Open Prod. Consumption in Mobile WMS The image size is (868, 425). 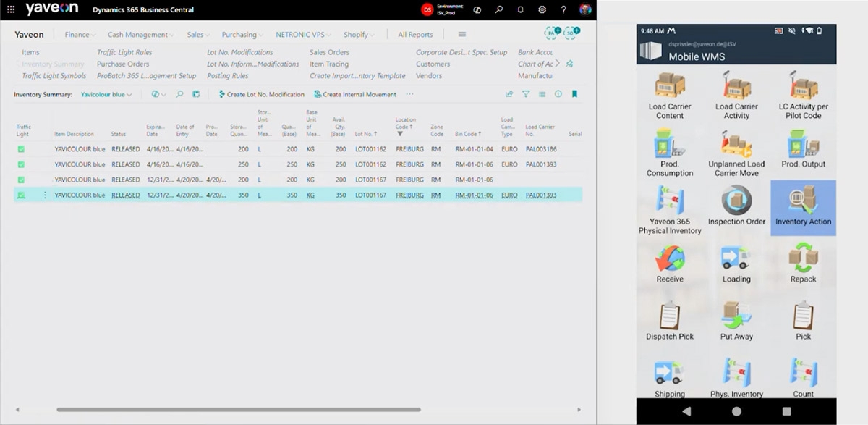670,153
